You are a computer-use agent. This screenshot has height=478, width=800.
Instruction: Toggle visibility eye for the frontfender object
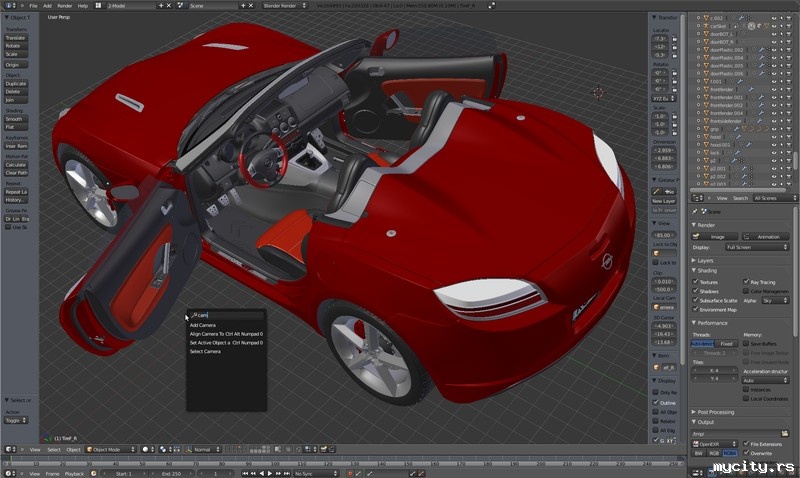774,89
